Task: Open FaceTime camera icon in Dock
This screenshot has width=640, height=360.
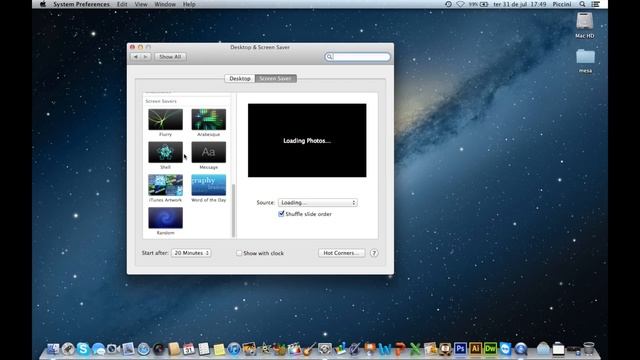Action: (113, 349)
